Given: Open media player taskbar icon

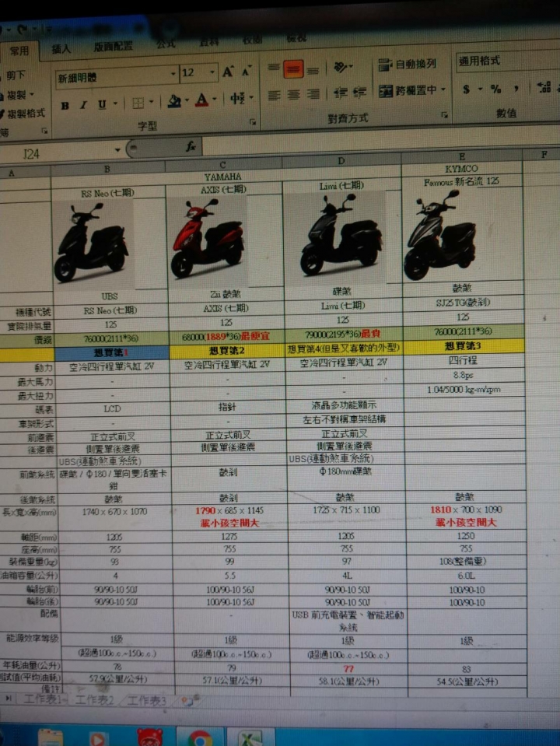Looking at the screenshot, I should click(x=99, y=738).
